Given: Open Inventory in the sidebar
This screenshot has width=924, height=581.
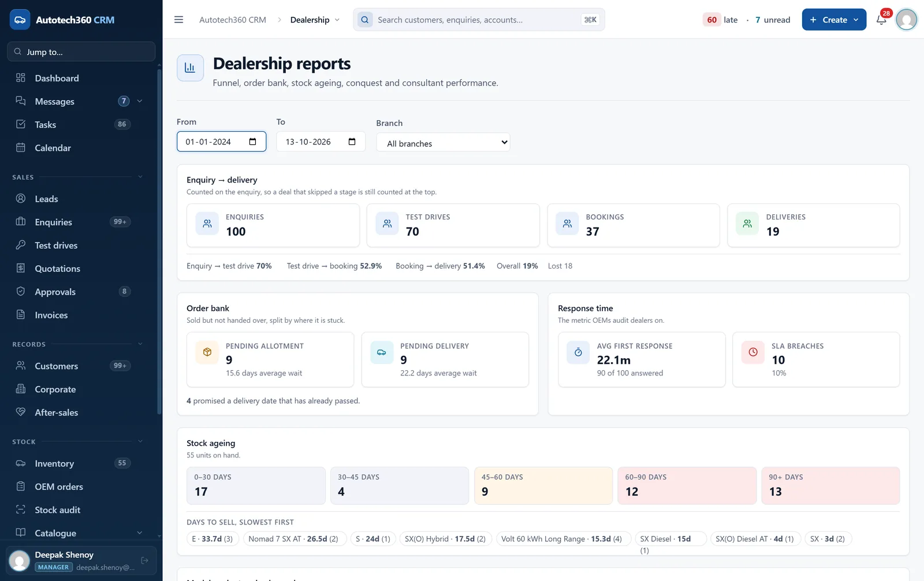Looking at the screenshot, I should point(81,463).
